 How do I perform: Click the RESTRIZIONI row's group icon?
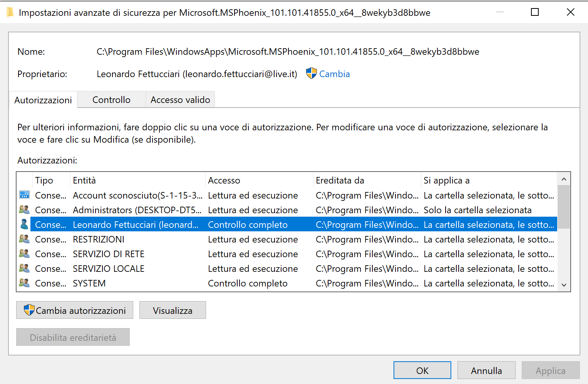tap(24, 239)
